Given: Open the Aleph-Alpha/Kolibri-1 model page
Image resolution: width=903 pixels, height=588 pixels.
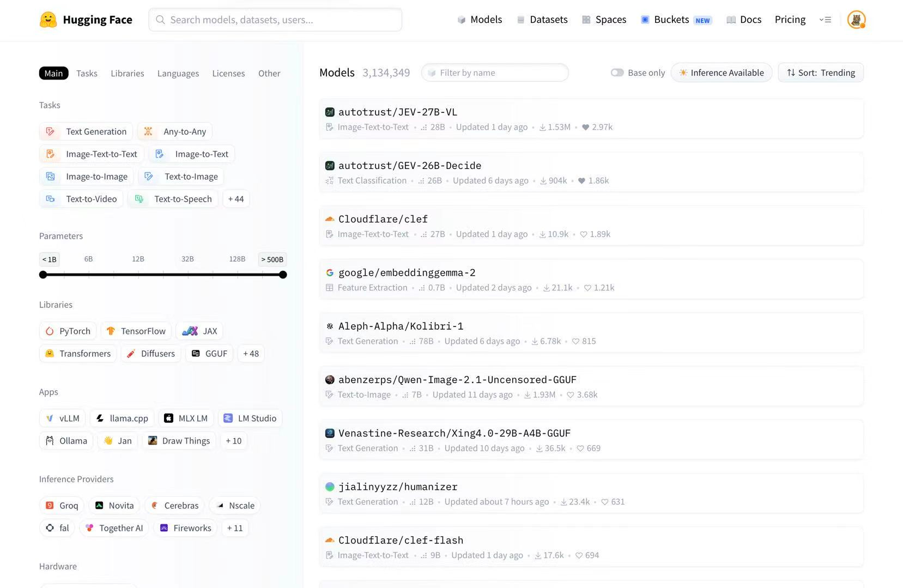Looking at the screenshot, I should (591, 332).
